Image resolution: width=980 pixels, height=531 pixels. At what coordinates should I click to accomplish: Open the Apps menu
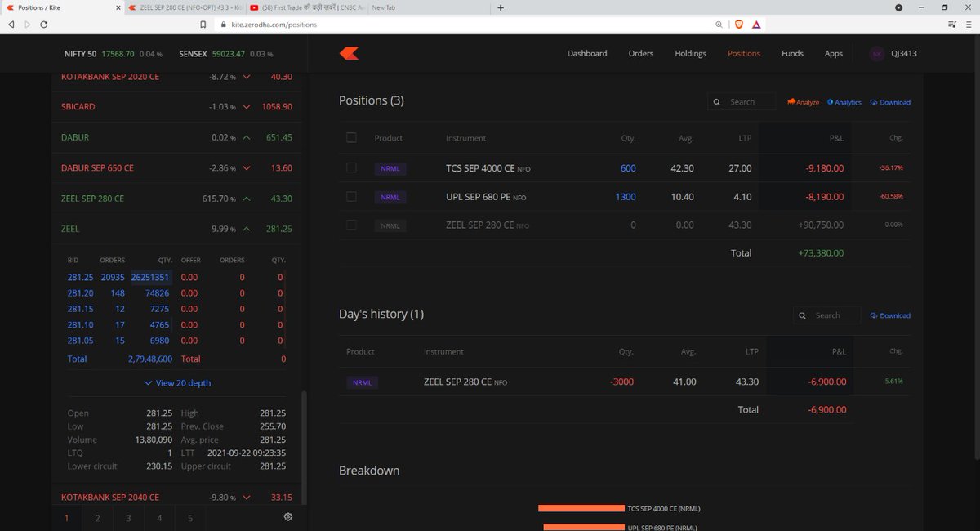(x=833, y=53)
